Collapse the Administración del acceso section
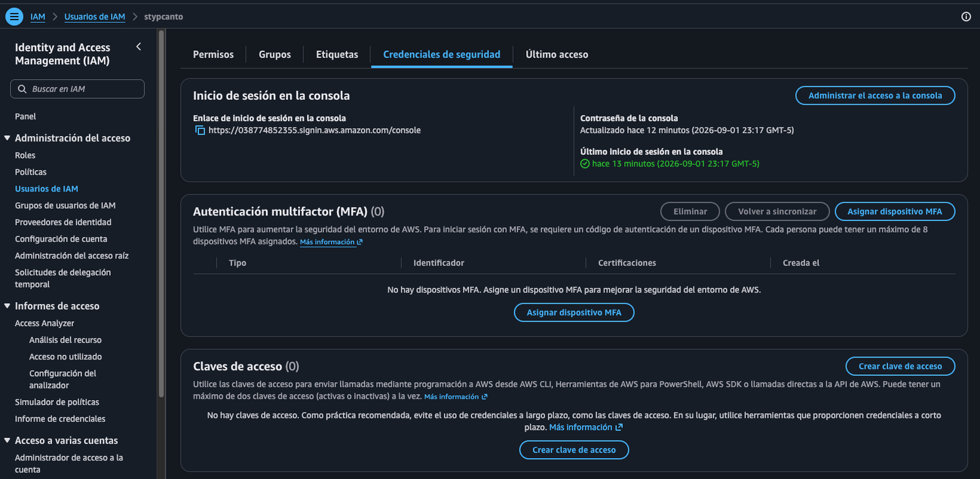 click(x=7, y=138)
